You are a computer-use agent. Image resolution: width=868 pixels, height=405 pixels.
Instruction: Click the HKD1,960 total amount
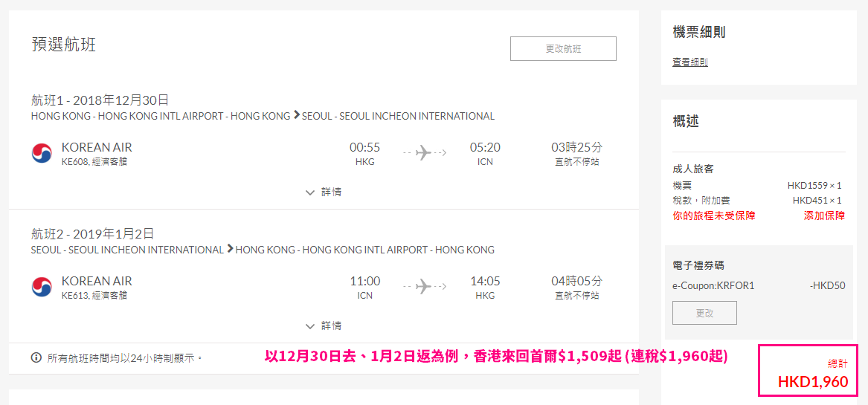point(813,382)
